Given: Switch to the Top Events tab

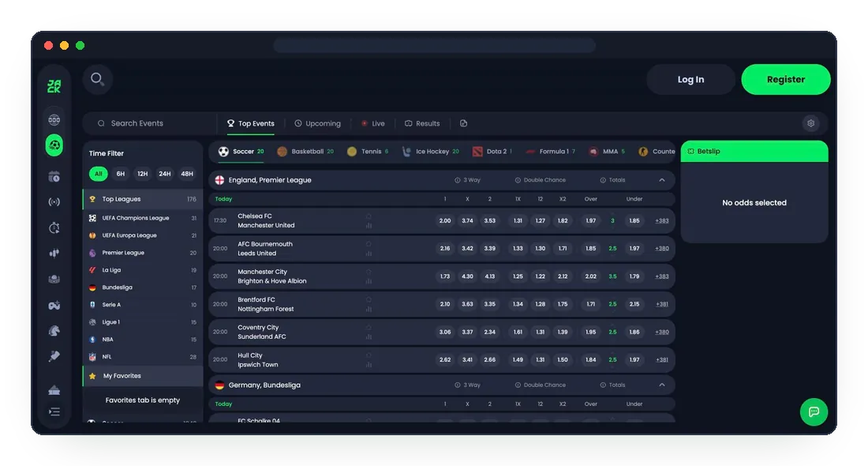Looking at the screenshot, I should pos(251,123).
